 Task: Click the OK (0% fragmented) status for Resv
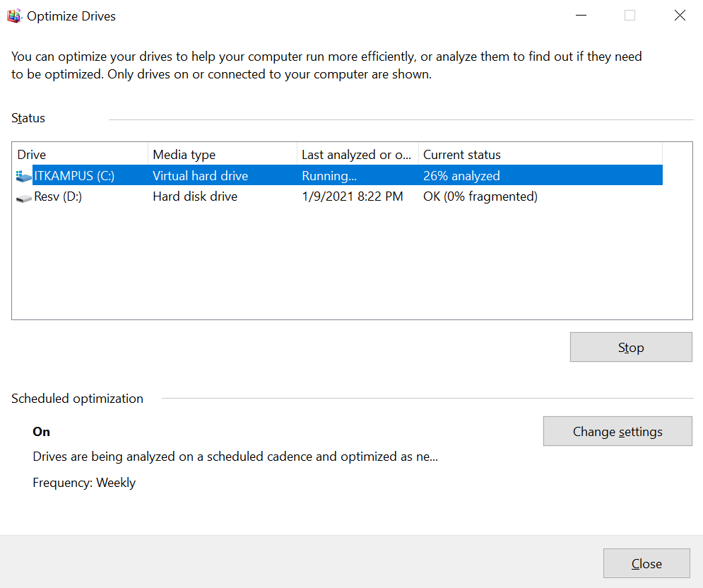(x=480, y=196)
